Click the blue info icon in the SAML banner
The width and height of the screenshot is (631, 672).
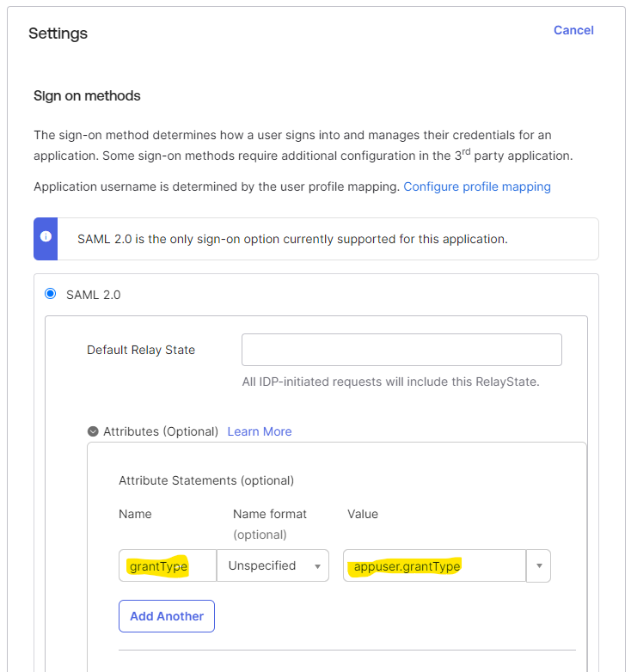(x=46, y=237)
